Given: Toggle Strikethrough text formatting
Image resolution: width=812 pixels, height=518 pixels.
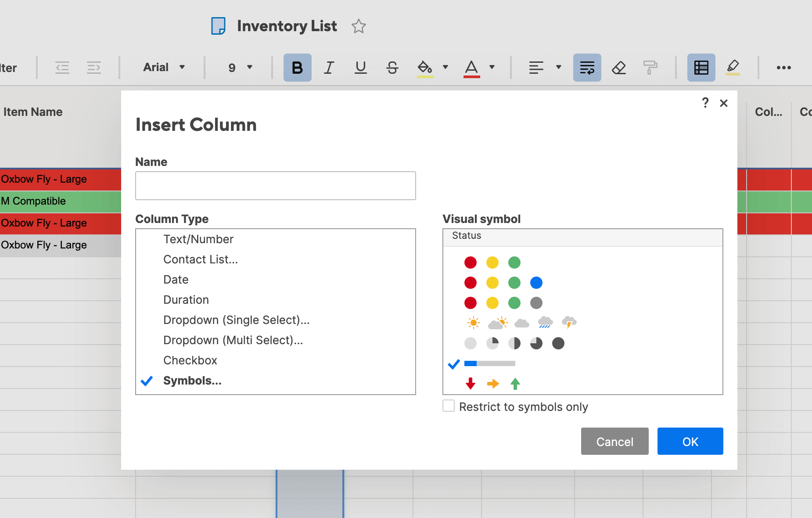Looking at the screenshot, I should 392,68.
